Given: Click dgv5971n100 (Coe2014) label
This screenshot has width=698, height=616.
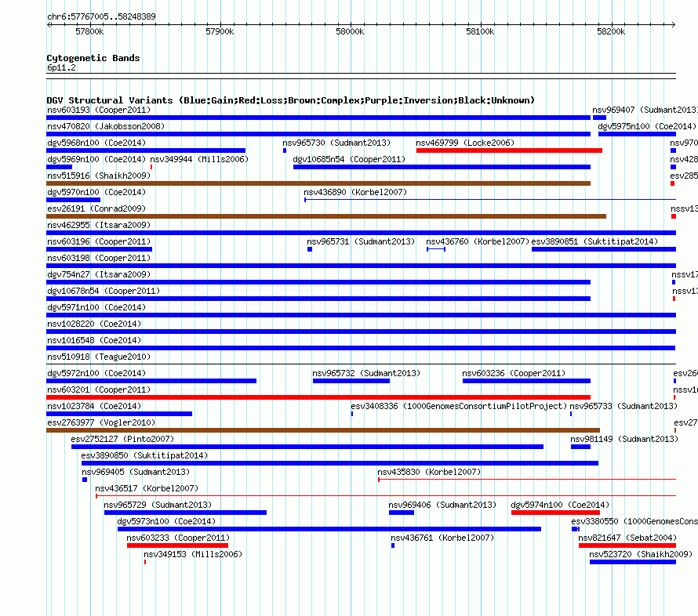Looking at the screenshot, I should pos(96,307).
